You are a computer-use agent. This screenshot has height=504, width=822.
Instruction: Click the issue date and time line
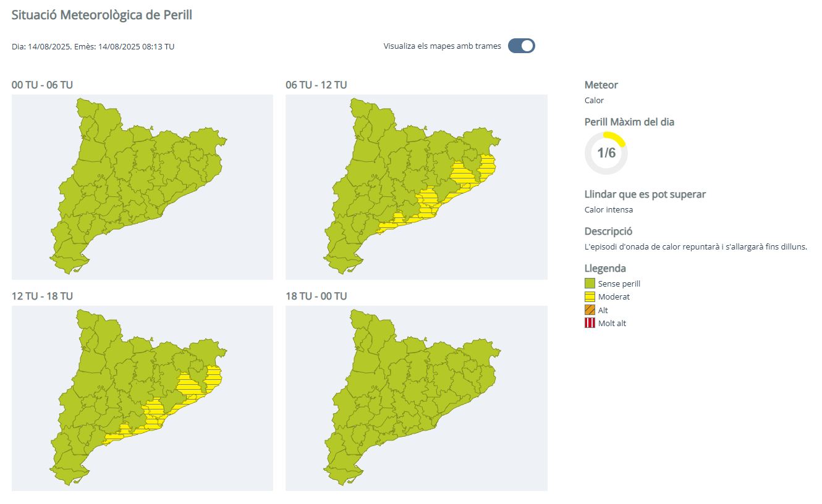[x=93, y=46]
